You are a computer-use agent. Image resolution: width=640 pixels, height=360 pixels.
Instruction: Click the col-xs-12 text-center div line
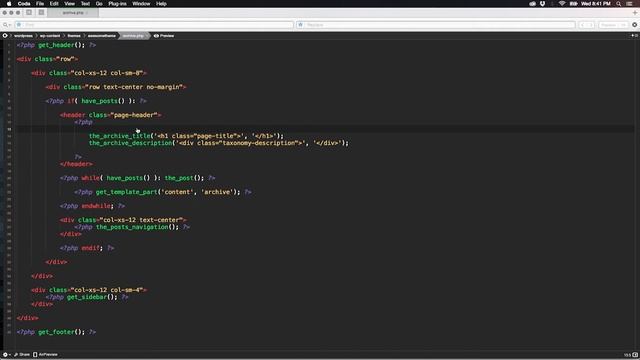(123, 220)
